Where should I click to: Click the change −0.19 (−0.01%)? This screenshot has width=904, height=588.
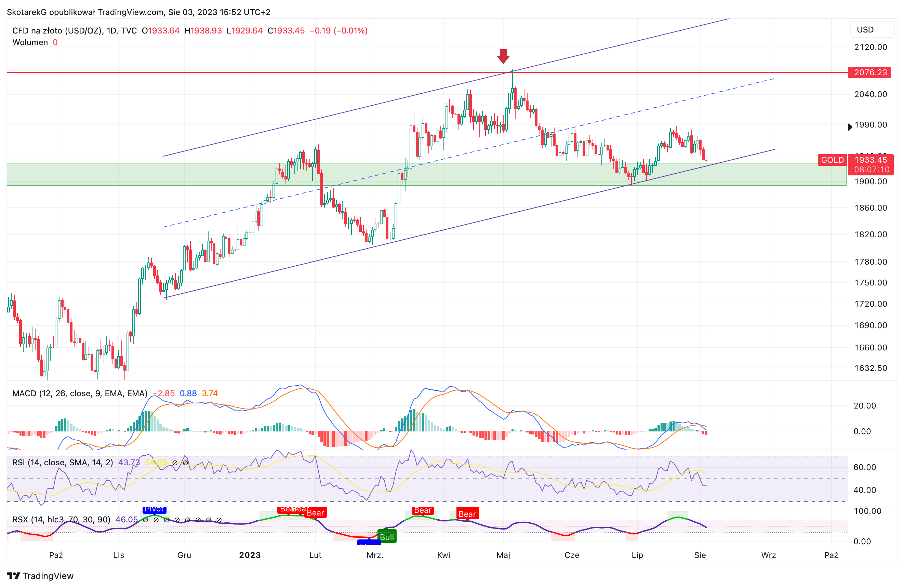pos(338,30)
